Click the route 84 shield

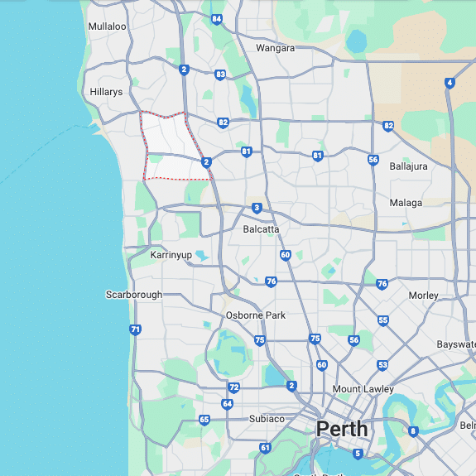click(216, 19)
